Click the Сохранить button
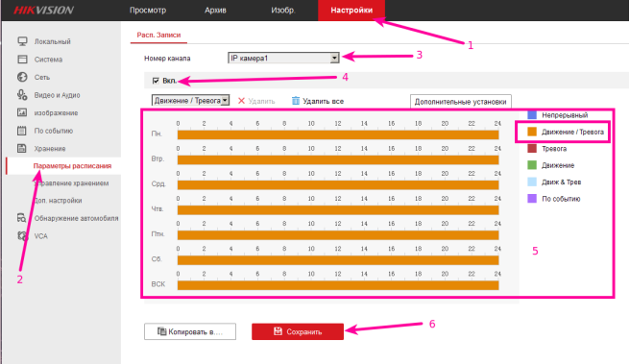 (x=298, y=332)
